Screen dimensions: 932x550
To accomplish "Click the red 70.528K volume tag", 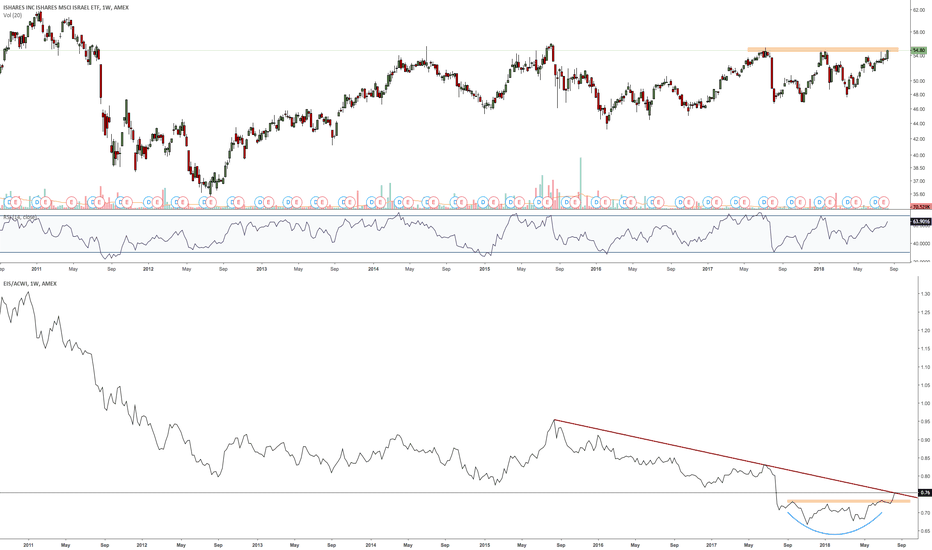I will [921, 206].
